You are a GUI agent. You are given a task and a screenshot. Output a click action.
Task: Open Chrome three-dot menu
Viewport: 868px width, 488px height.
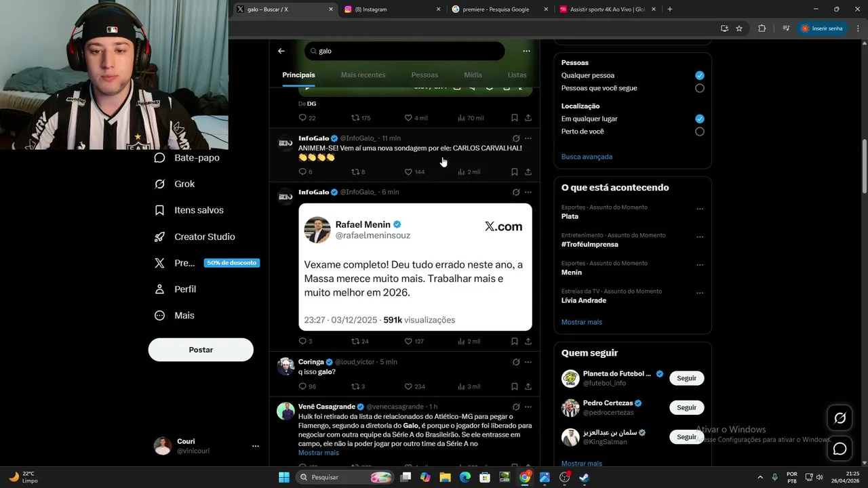pos(856,28)
